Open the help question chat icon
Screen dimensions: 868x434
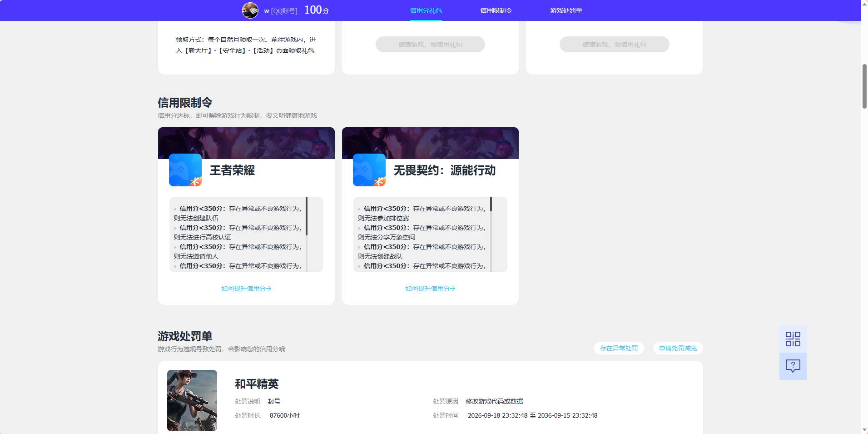pyautogui.click(x=793, y=366)
